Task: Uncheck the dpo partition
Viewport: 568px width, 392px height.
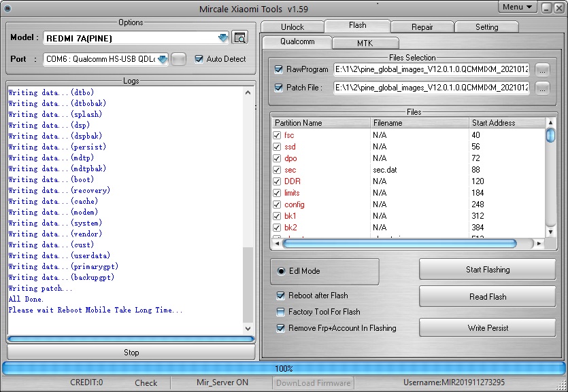Action: 277,158
